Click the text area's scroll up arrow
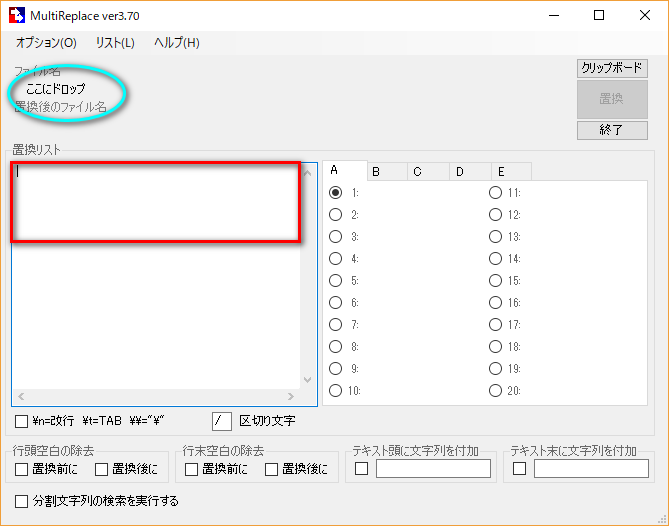Viewport: 669px width, 526px height. click(x=307, y=173)
